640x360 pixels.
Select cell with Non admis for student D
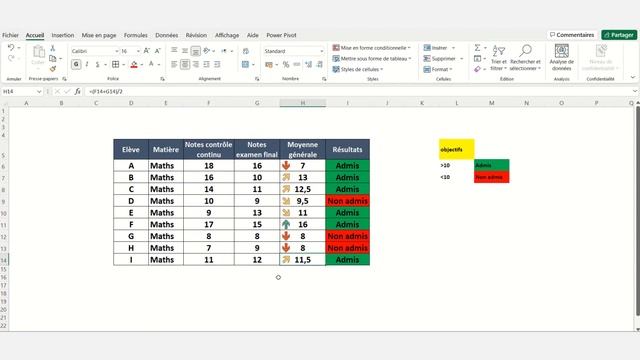[347, 201]
